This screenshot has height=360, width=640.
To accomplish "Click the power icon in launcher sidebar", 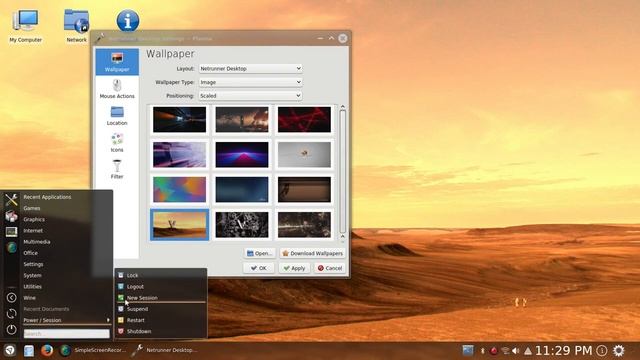I will click(x=11, y=329).
